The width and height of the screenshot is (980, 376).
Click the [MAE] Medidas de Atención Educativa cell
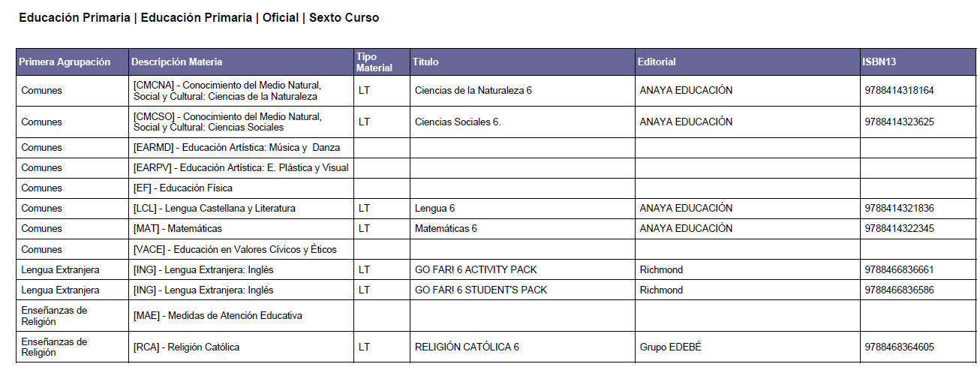(x=240, y=315)
